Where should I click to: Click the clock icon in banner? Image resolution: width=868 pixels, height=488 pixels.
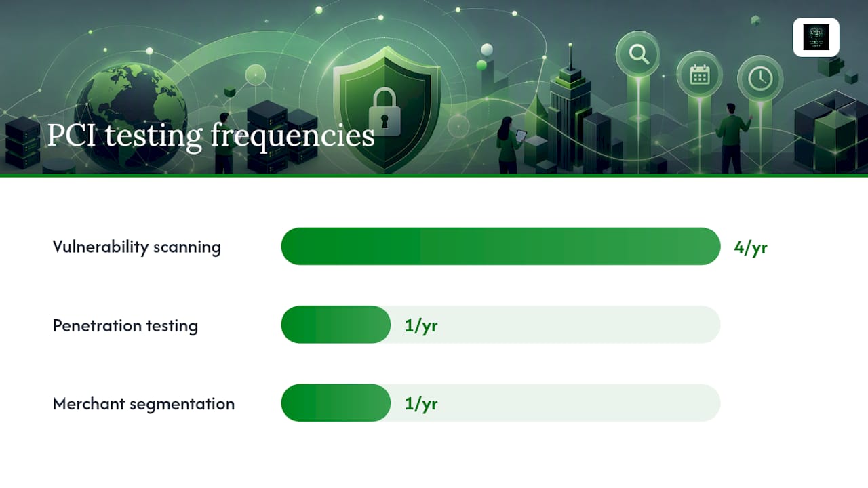tap(760, 79)
